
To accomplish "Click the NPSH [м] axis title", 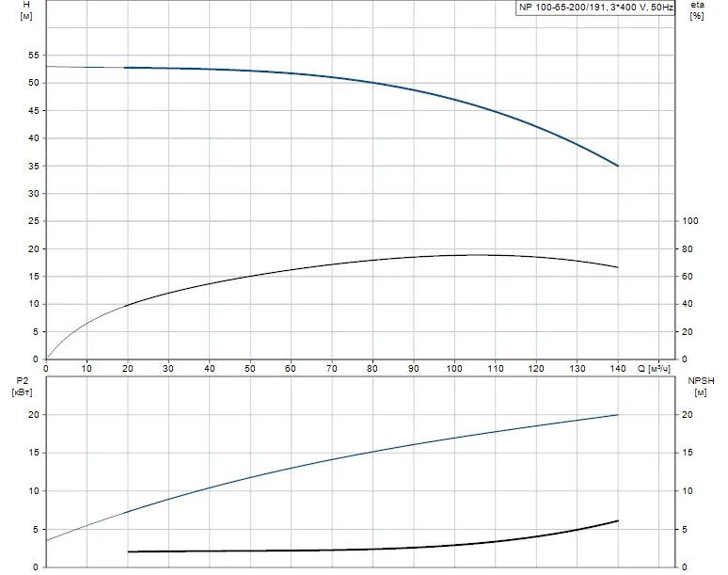I will (x=701, y=387).
